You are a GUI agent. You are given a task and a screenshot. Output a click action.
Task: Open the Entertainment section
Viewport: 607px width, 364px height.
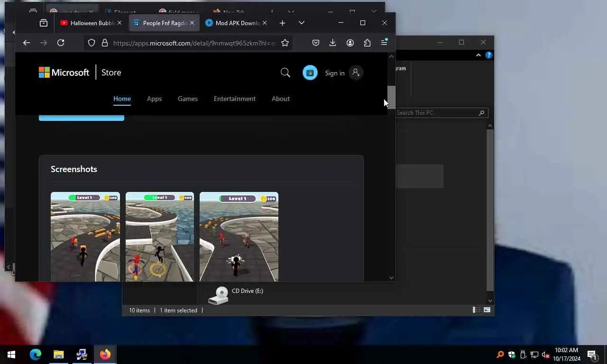click(235, 99)
